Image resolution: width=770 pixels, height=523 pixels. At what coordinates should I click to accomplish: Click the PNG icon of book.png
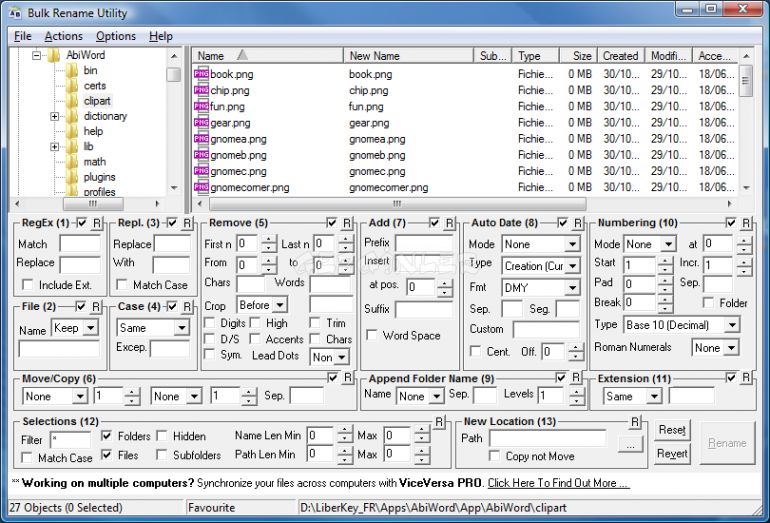coord(201,74)
